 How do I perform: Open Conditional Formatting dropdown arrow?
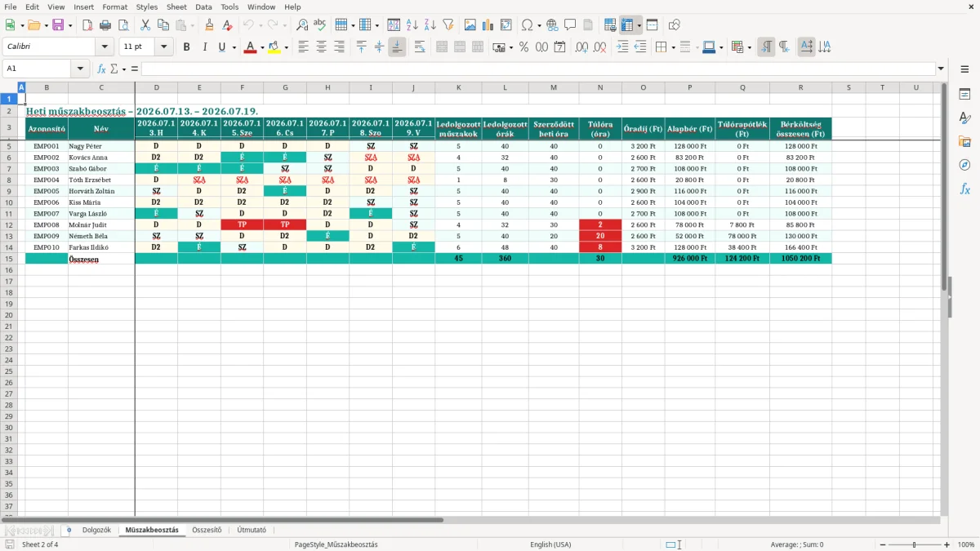(x=749, y=47)
